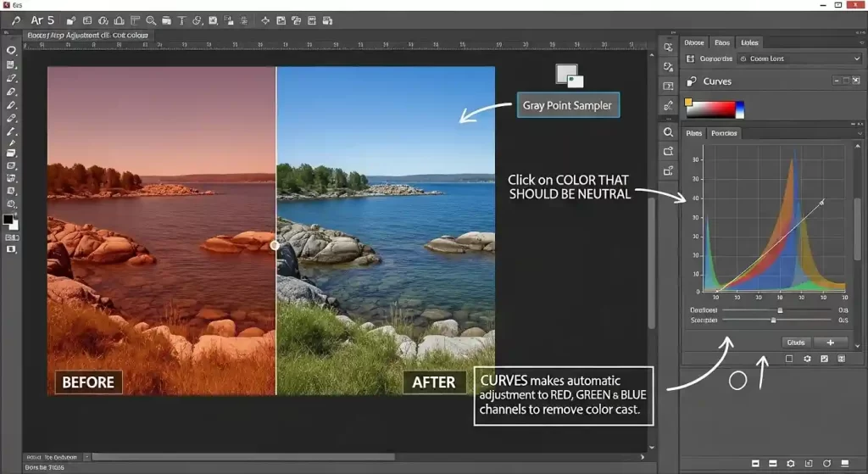Image resolution: width=868 pixels, height=474 pixels.
Task: Select the Lasso tool in the left toolbar
Action: [x=11, y=50]
